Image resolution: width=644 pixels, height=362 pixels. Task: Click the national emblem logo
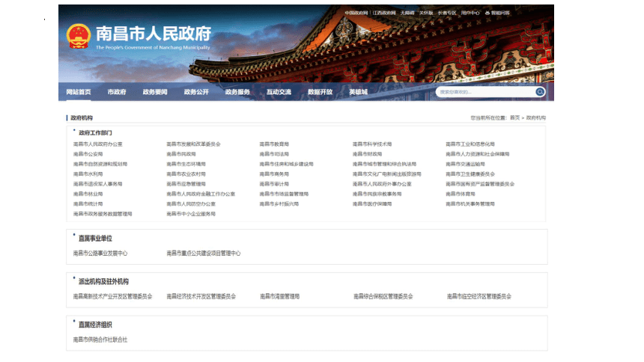point(79,37)
